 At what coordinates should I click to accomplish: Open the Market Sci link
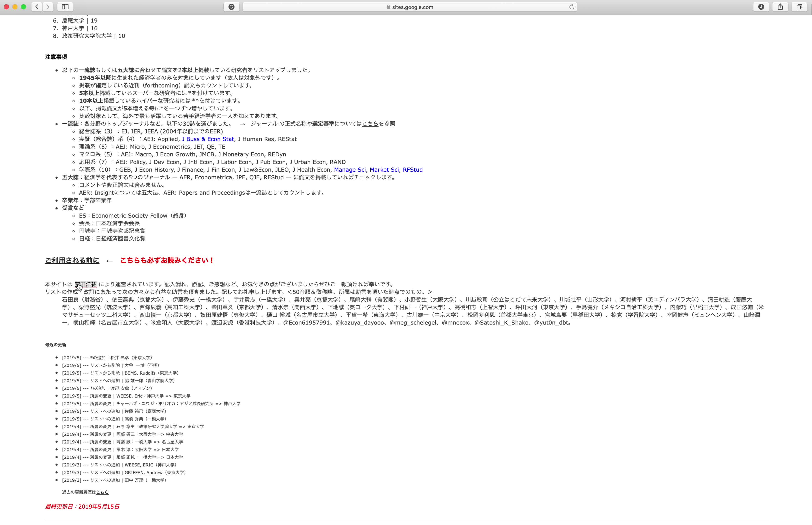coord(384,170)
